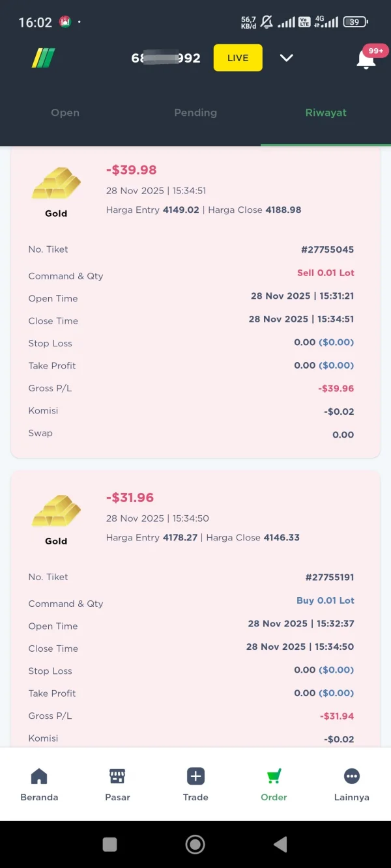Tap Gold bars icon on ticket #27755045

tap(56, 184)
